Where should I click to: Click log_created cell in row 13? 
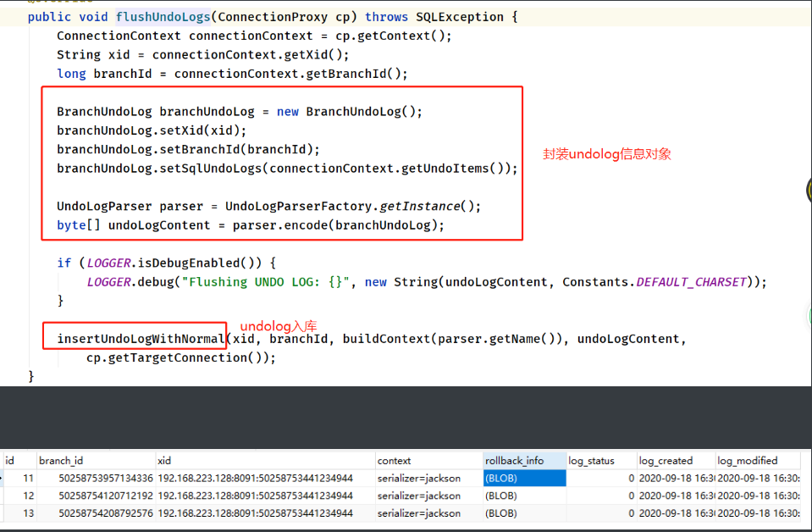pos(676,513)
